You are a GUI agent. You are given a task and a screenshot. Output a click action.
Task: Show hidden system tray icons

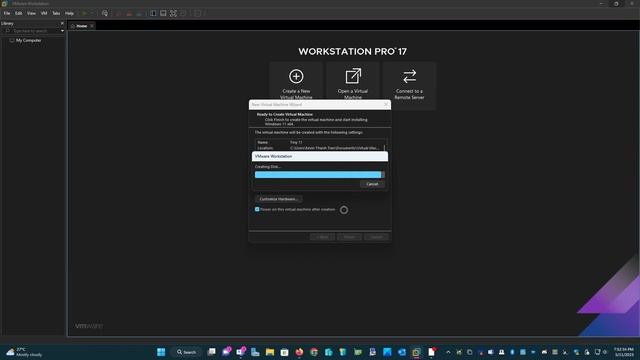click(448, 352)
